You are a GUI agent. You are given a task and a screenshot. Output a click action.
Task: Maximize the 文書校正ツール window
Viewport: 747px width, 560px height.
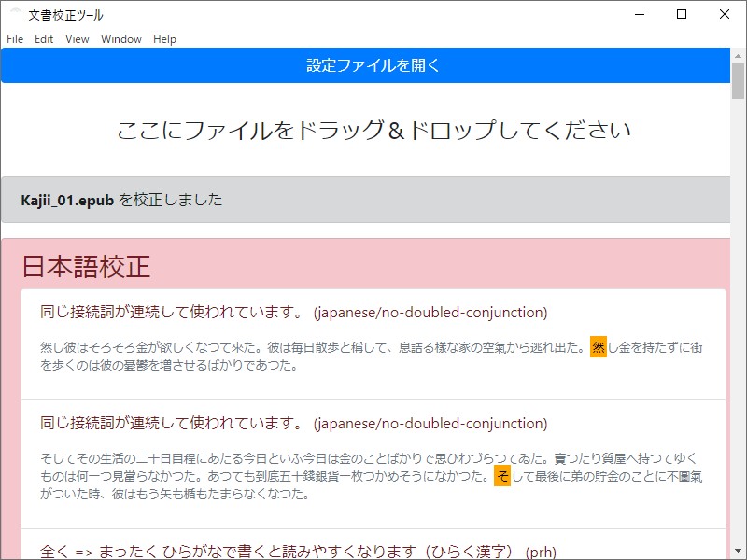(x=681, y=14)
